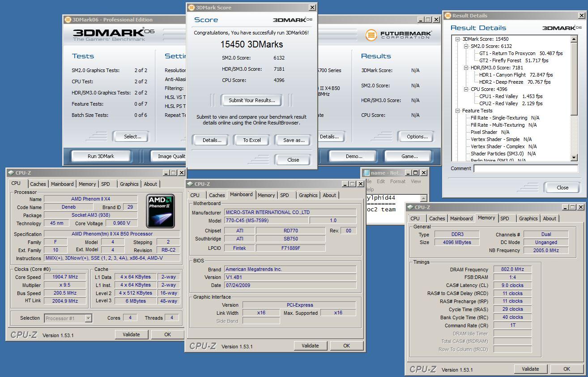The image size is (588, 377).
Task: Select GT1 - Return To Proxycon tree row
Action: pos(521,53)
